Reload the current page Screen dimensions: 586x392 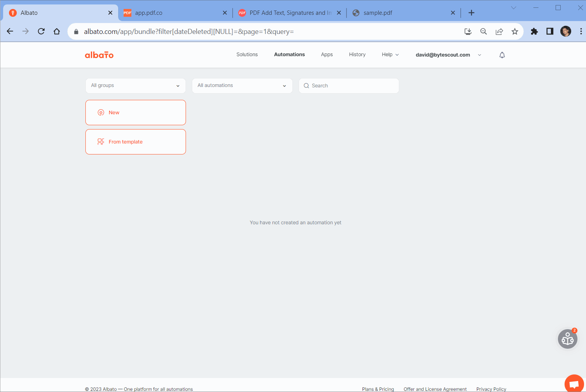point(41,32)
